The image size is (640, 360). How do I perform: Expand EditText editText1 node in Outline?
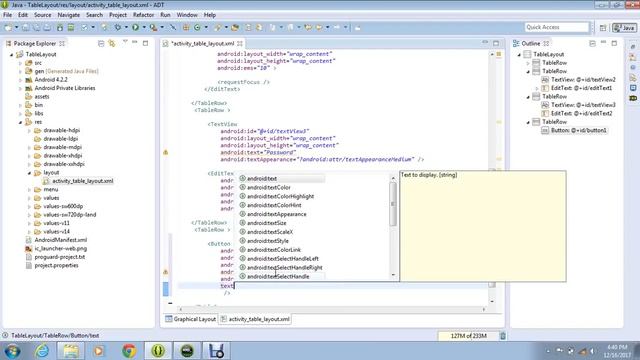537,88
